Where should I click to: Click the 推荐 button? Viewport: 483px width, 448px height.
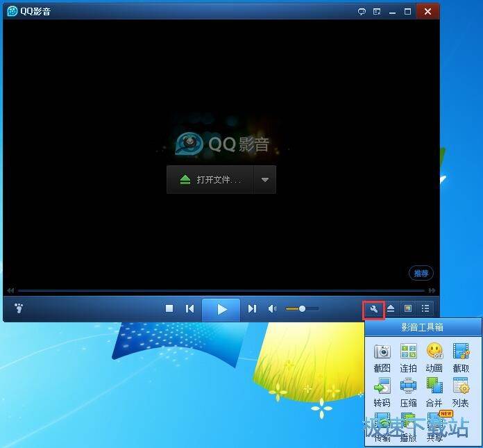(421, 273)
